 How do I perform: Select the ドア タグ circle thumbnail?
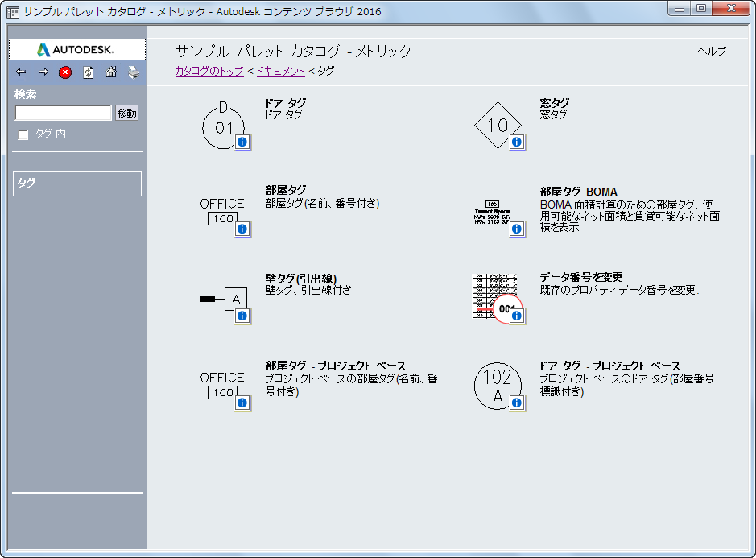pyautogui.click(x=223, y=126)
